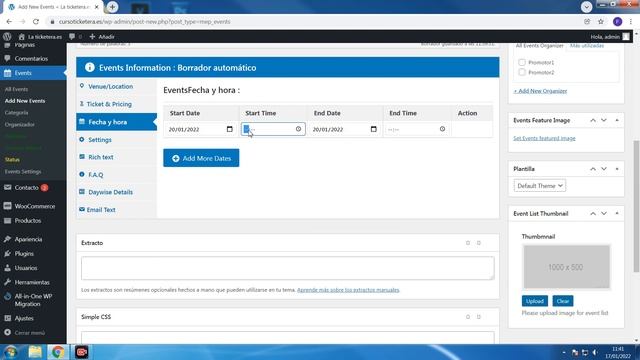The image size is (640, 360).
Task: Open Plugins sidebar menu
Action: click(24, 254)
